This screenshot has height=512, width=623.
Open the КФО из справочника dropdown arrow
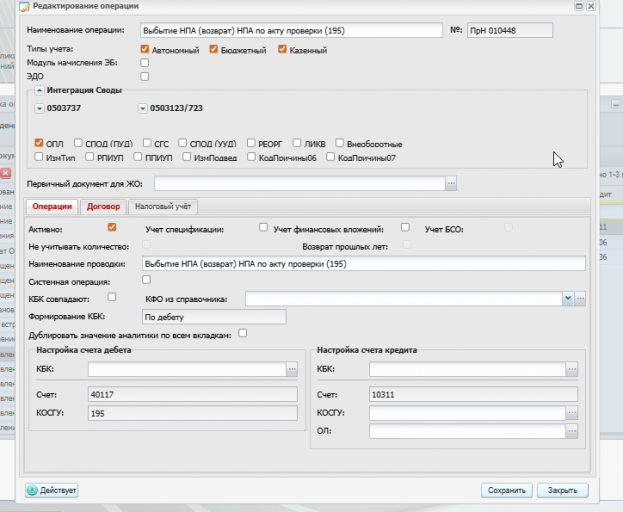point(568,298)
